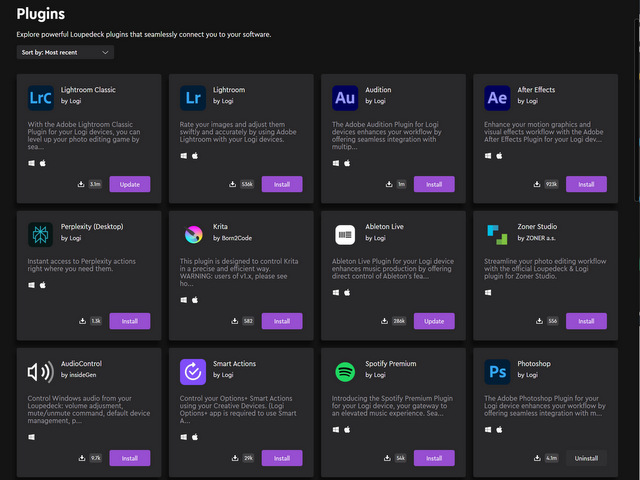Click download icon on Lightroom card
The width and height of the screenshot is (640, 480).
[232, 184]
